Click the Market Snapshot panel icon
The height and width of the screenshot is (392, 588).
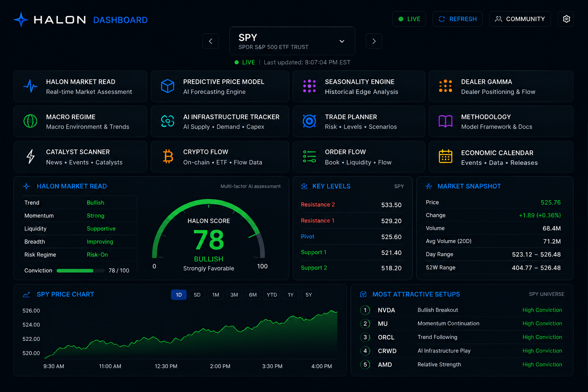(429, 186)
